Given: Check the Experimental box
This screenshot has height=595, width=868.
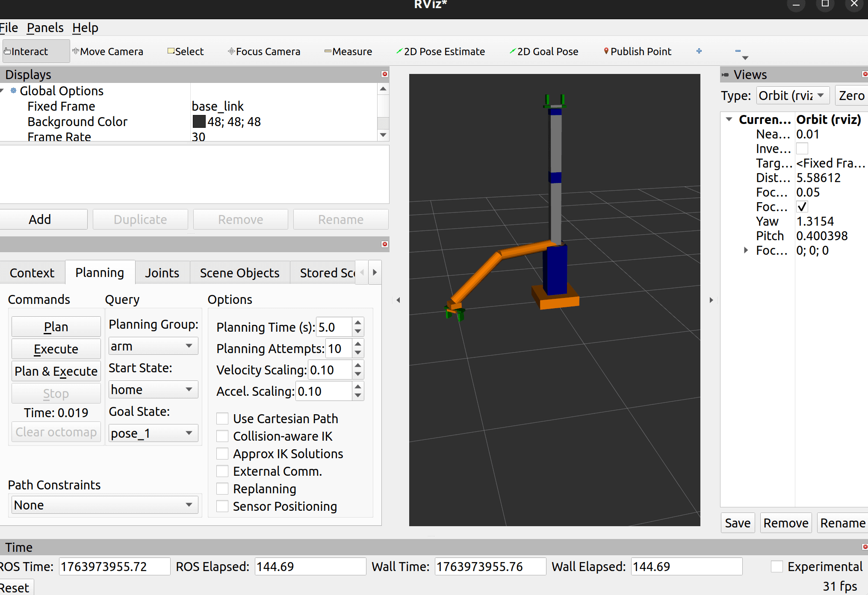Looking at the screenshot, I should pyautogui.click(x=776, y=566).
